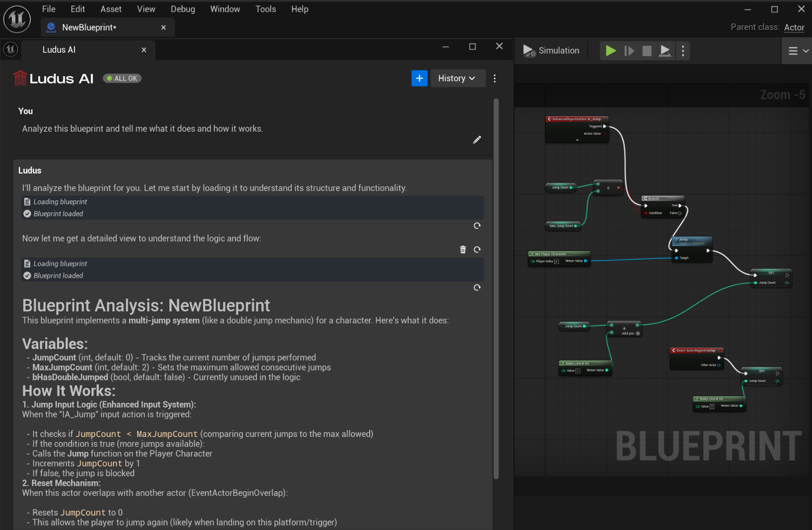The width and height of the screenshot is (812, 530).
Task: Toggle Simulation mode
Action: coord(552,50)
